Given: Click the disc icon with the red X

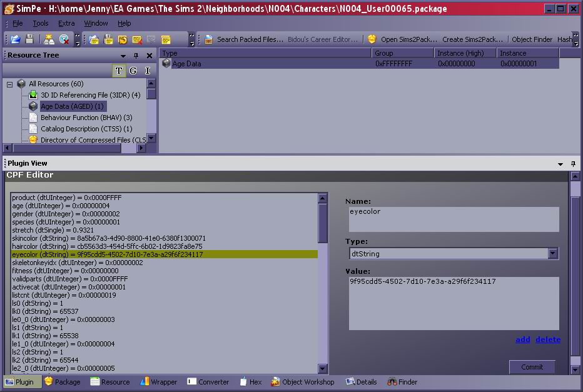Looking at the screenshot, I should click(x=64, y=39).
